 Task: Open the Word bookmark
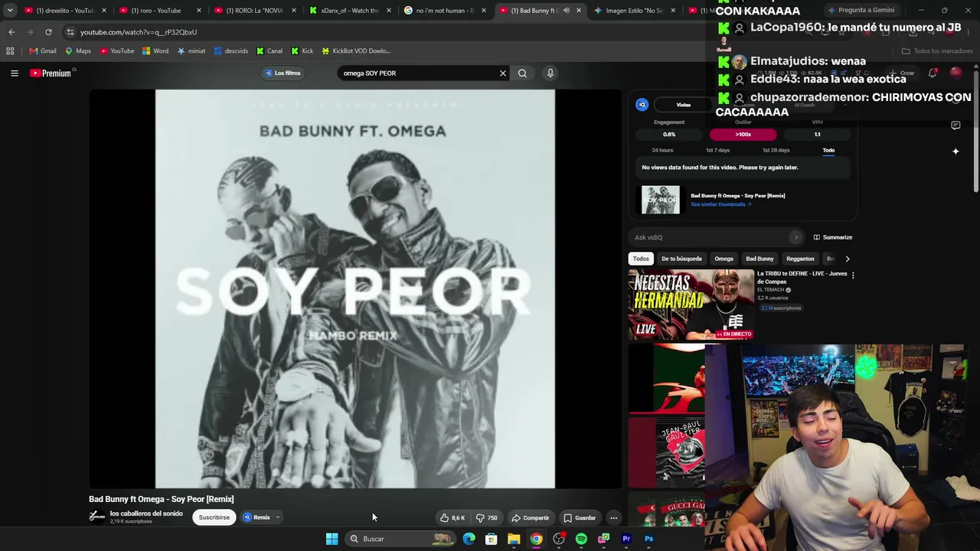coord(155,51)
